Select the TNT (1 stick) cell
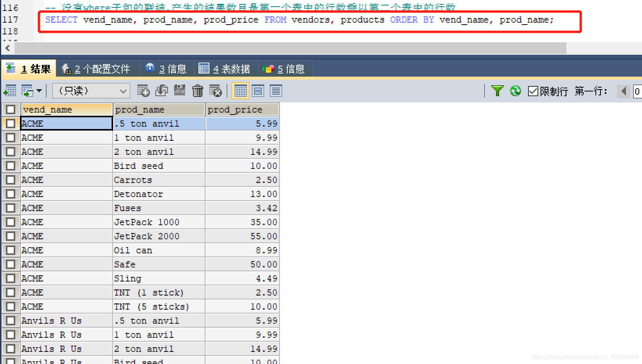This screenshot has width=642, height=364. (x=159, y=292)
